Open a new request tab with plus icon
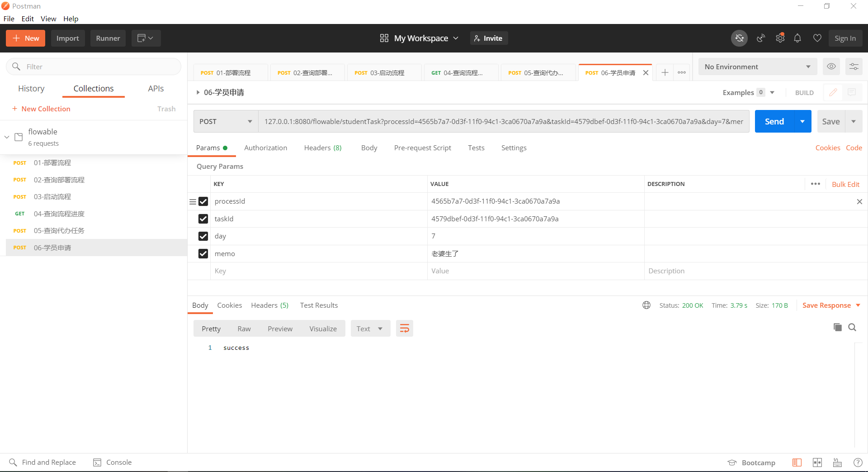This screenshot has height=472, width=868. [665, 72]
